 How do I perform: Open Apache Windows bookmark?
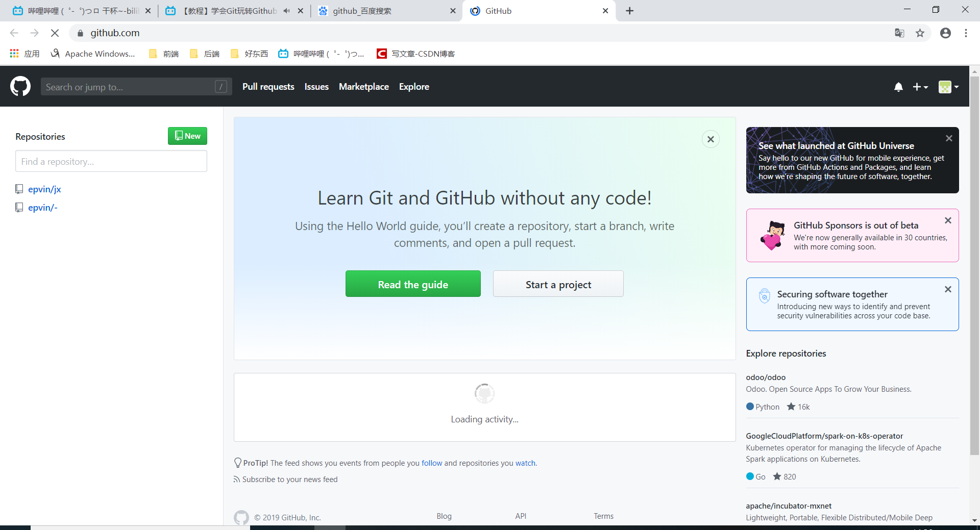click(x=93, y=54)
